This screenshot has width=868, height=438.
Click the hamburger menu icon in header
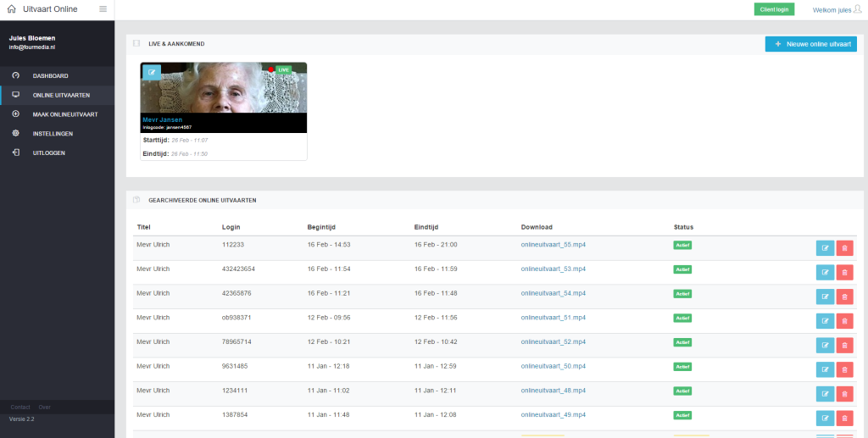pyautogui.click(x=103, y=9)
